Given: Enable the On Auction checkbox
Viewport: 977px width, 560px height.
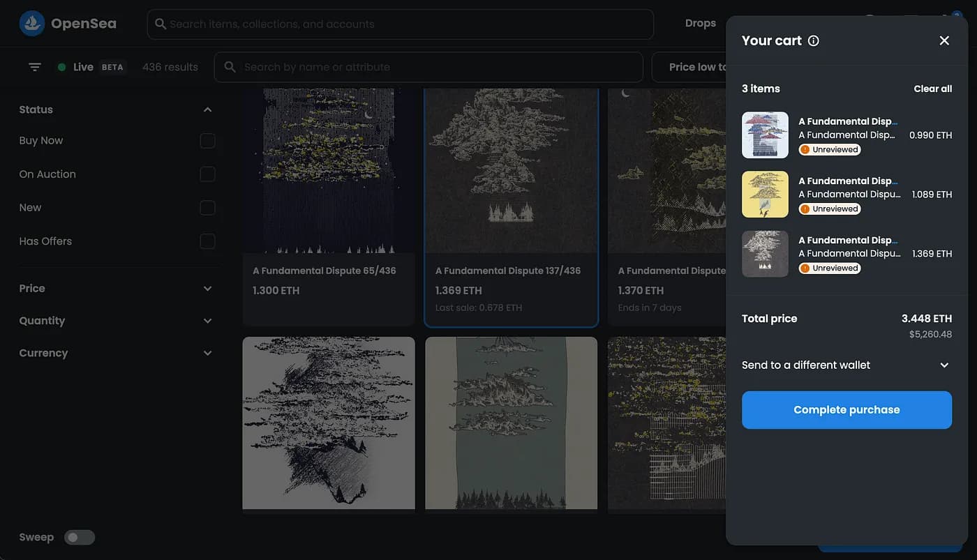Looking at the screenshot, I should (x=207, y=174).
